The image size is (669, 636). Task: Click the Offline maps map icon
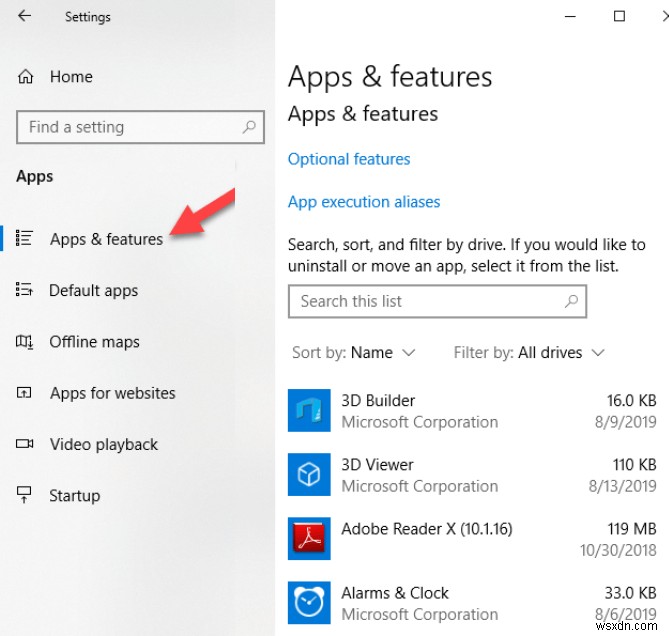tap(24, 341)
